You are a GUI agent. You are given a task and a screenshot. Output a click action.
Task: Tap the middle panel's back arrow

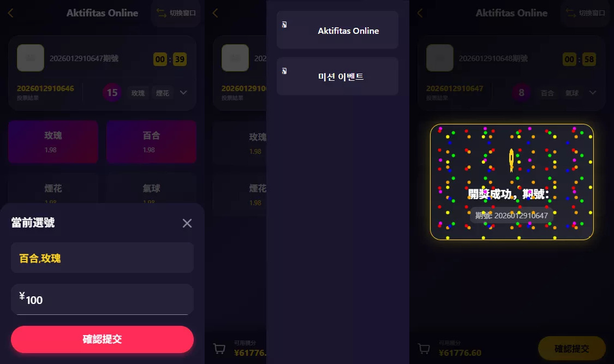[215, 13]
